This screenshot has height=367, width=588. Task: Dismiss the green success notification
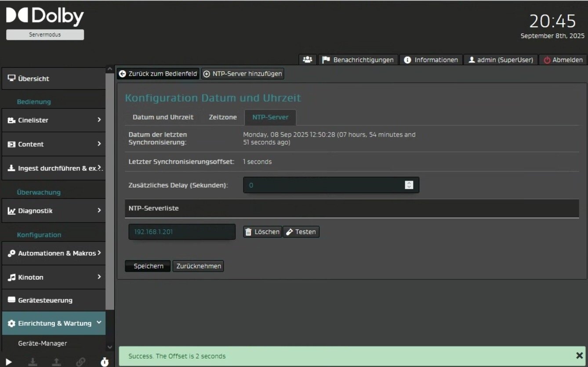579,355
